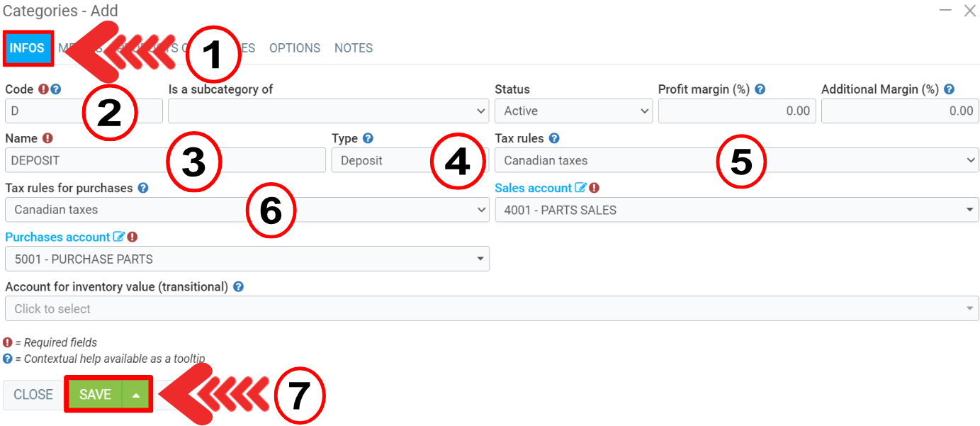Switch to the NOTES tab
Screen dimensions: 980x426
click(x=354, y=48)
